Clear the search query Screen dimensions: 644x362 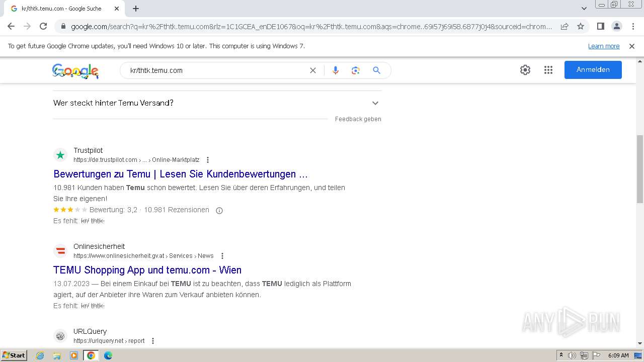pyautogui.click(x=313, y=70)
